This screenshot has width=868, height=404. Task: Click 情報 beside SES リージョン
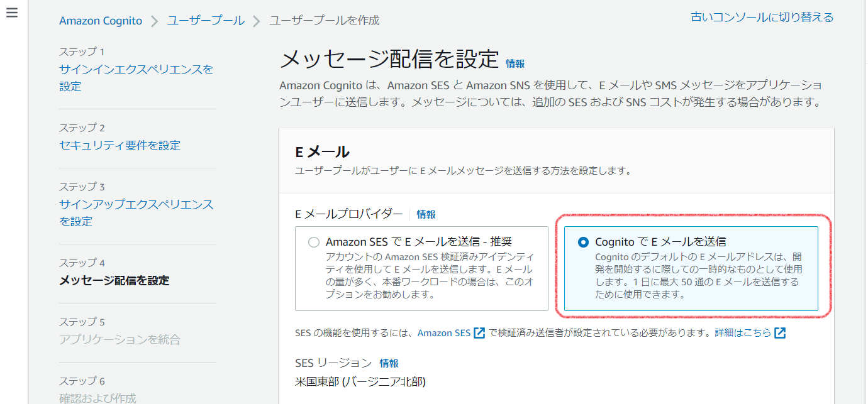(391, 363)
